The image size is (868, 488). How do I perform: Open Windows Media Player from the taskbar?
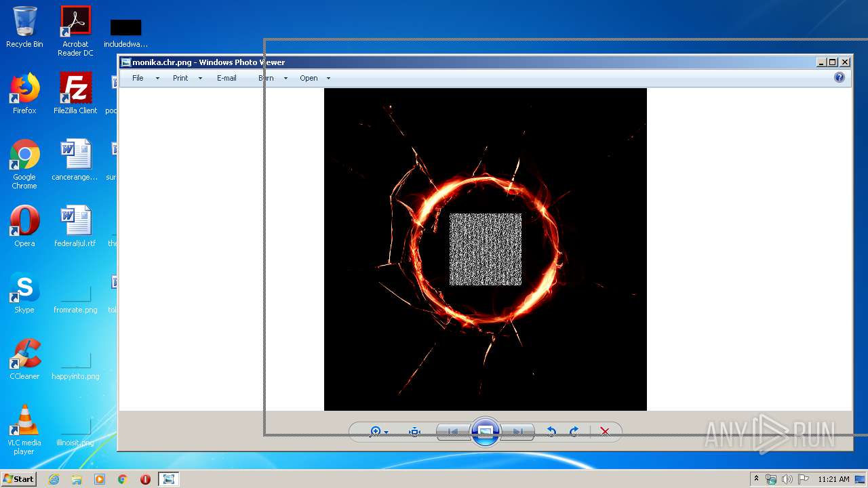pos(100,479)
